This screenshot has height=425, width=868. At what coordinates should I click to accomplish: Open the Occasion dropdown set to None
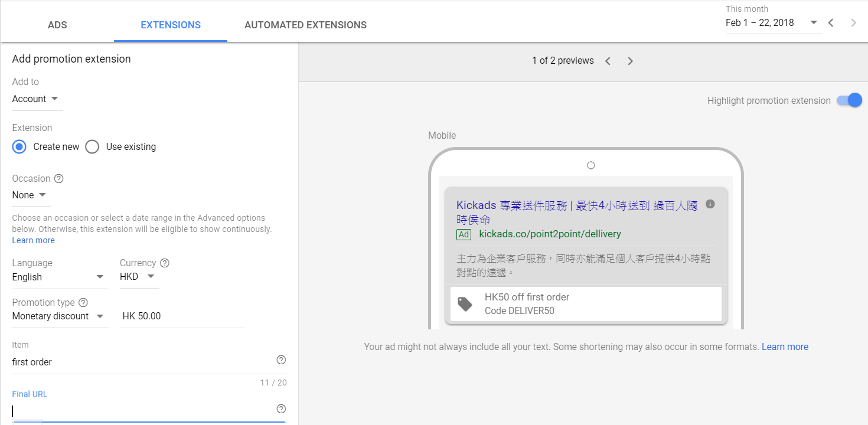click(x=31, y=195)
